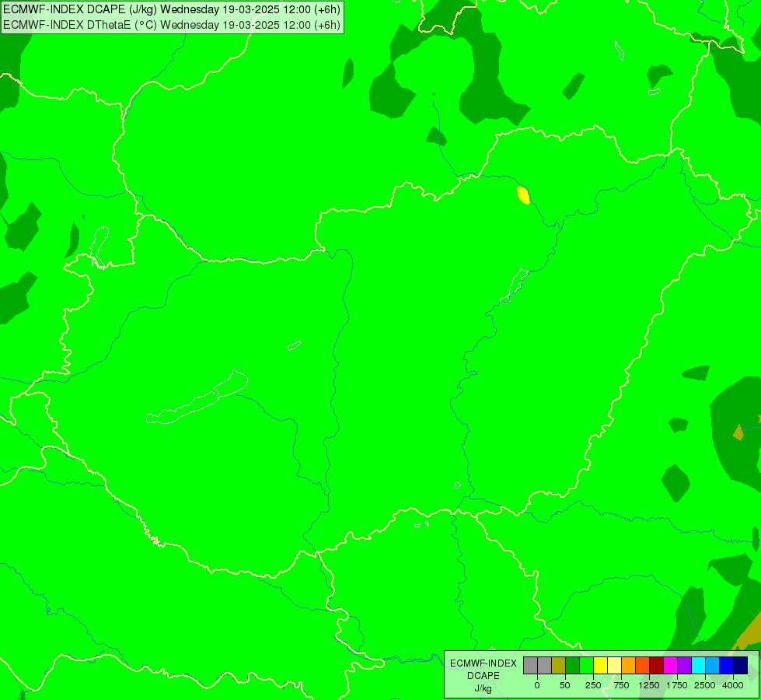Click the ECMWF-INDEX label in the legend
The image size is (761, 700).
point(483,663)
